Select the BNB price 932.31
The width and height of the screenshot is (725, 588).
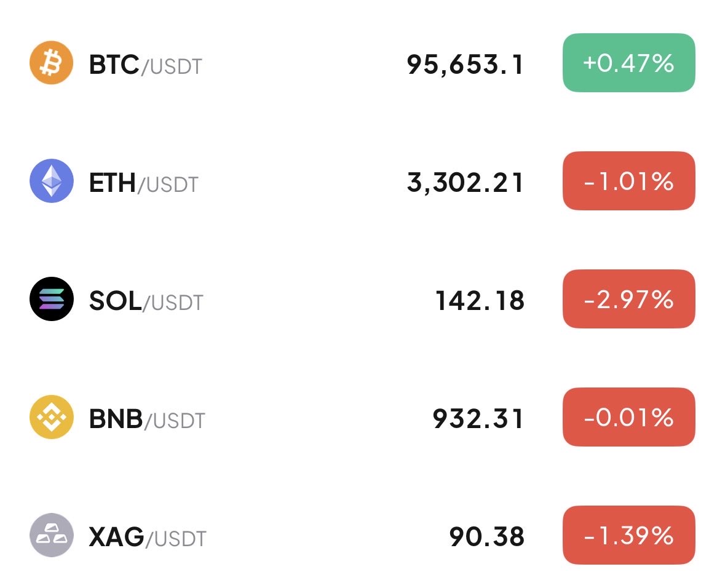tap(478, 418)
